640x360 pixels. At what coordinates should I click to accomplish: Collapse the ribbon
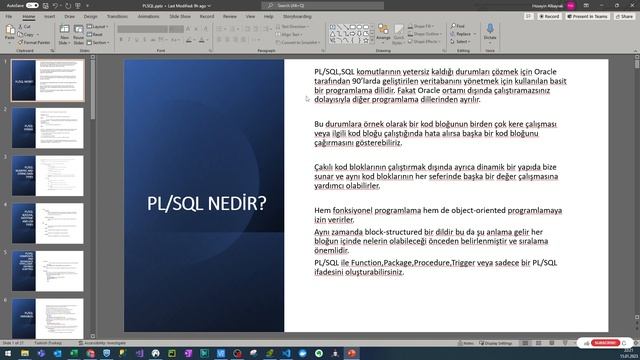[x=636, y=51]
